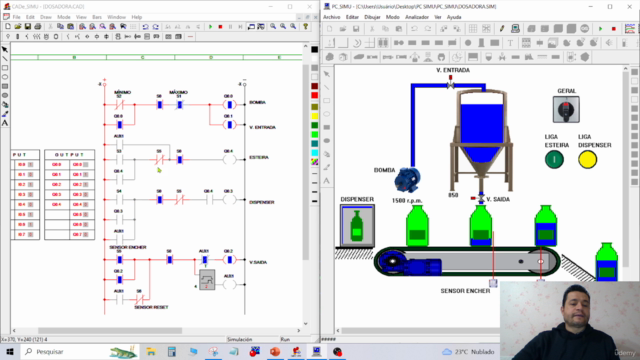Open a file using CADe_SIMU folder icon

18,27
